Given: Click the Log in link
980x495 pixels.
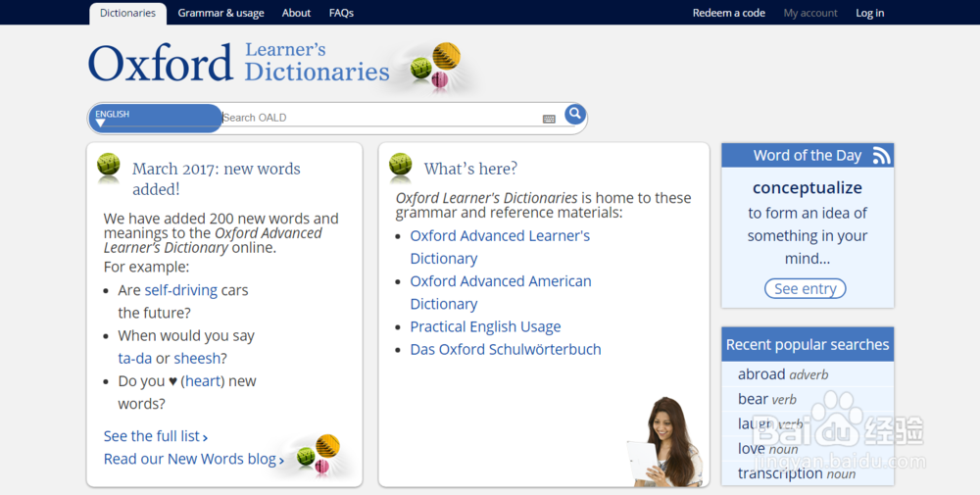Looking at the screenshot, I should coord(870,13).
